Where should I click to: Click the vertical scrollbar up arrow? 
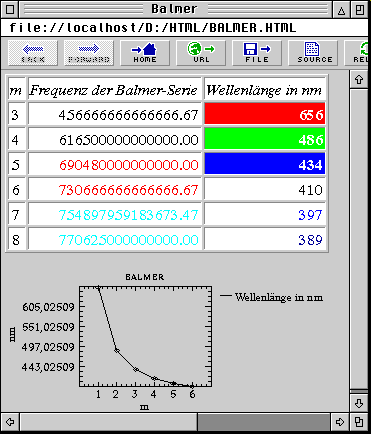pyautogui.click(x=359, y=80)
